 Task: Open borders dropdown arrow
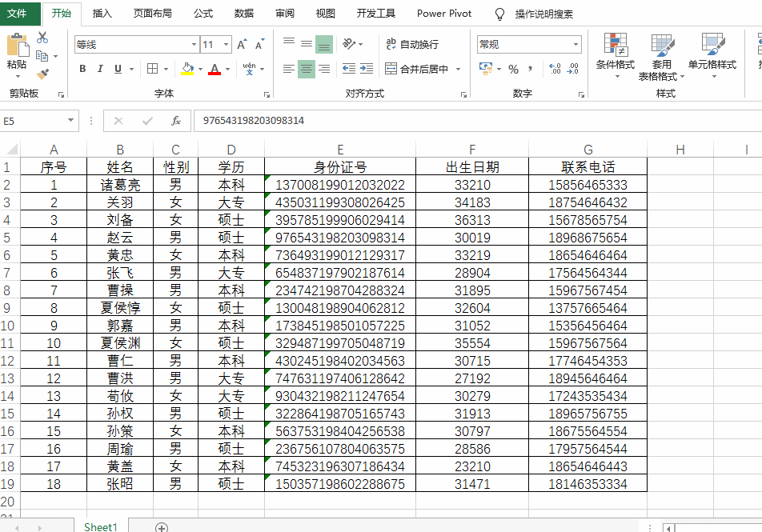coord(166,69)
